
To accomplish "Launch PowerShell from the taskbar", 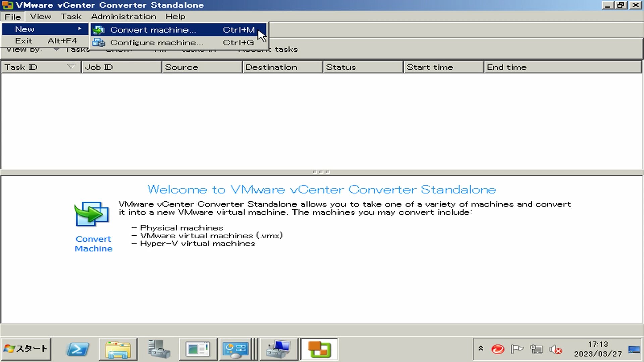I will 78,349.
